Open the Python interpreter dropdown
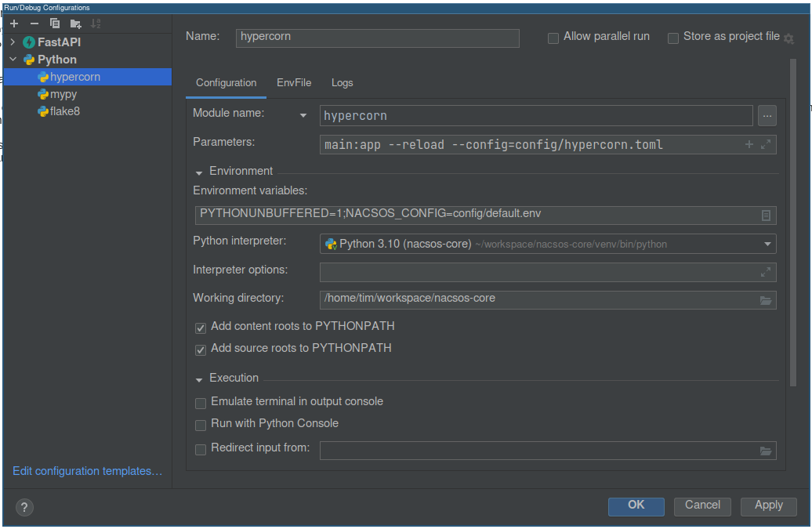Image resolution: width=812 pixels, height=529 pixels. point(767,244)
